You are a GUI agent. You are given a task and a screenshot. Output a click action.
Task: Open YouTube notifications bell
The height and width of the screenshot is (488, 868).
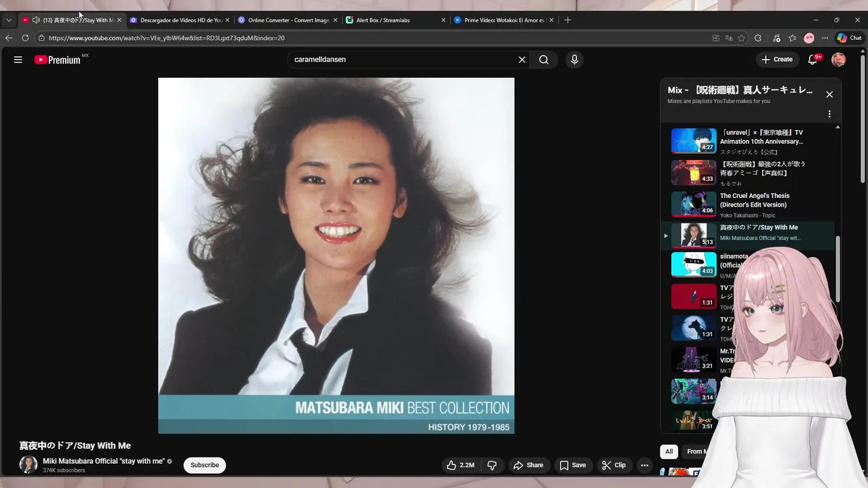[812, 60]
